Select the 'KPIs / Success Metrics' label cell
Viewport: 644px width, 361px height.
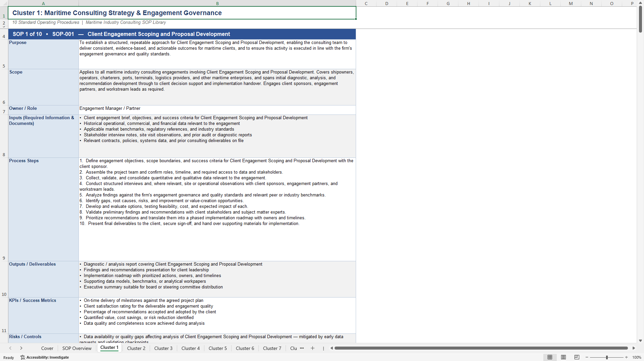point(43,316)
